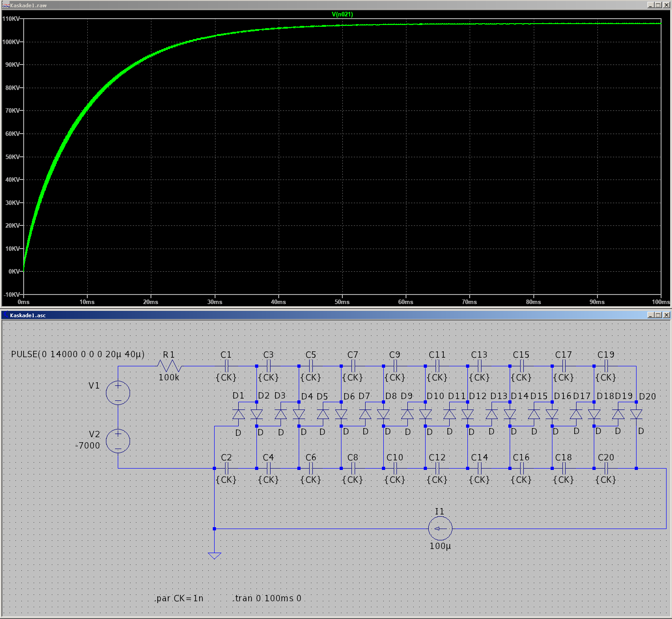The width and height of the screenshot is (672, 619).
Task: Select capacitor C8 symbol
Action: point(353,468)
